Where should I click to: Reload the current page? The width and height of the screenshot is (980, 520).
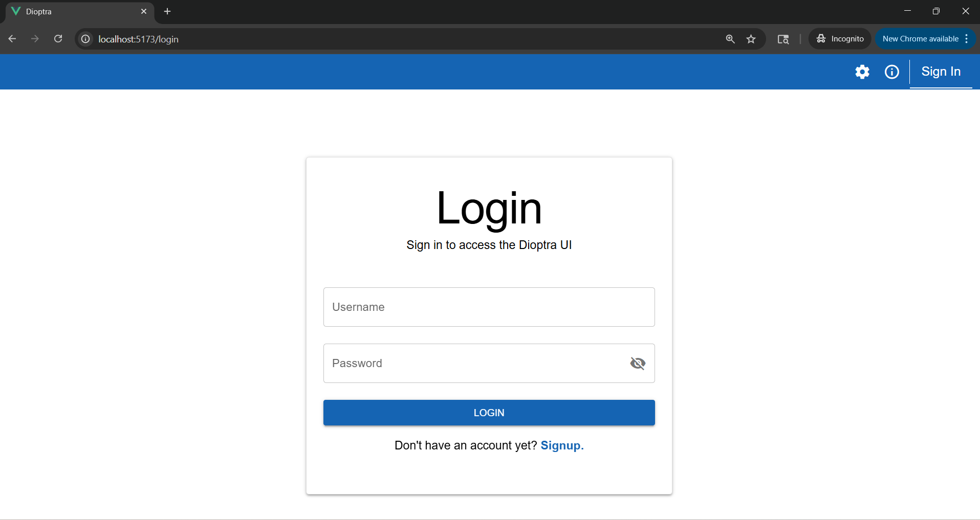(x=58, y=38)
